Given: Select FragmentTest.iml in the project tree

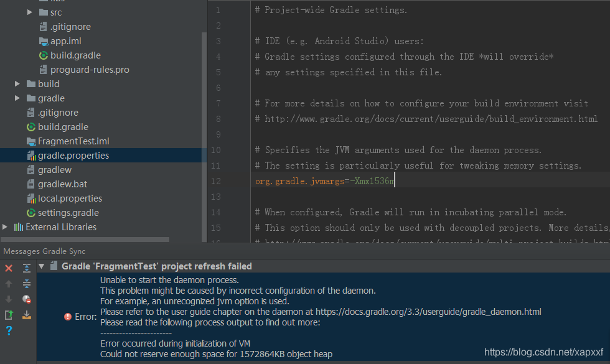Looking at the screenshot, I should click(69, 141).
